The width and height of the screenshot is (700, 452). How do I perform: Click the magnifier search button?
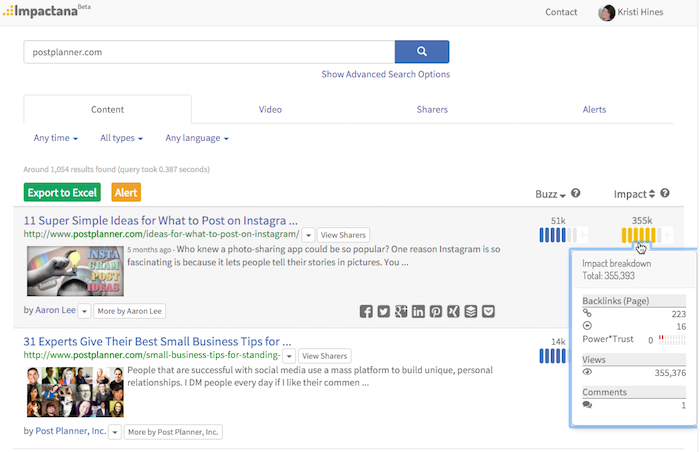click(x=421, y=52)
